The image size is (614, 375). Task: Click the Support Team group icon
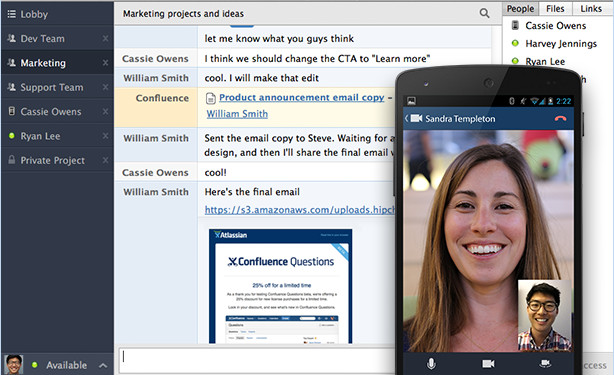click(12, 87)
